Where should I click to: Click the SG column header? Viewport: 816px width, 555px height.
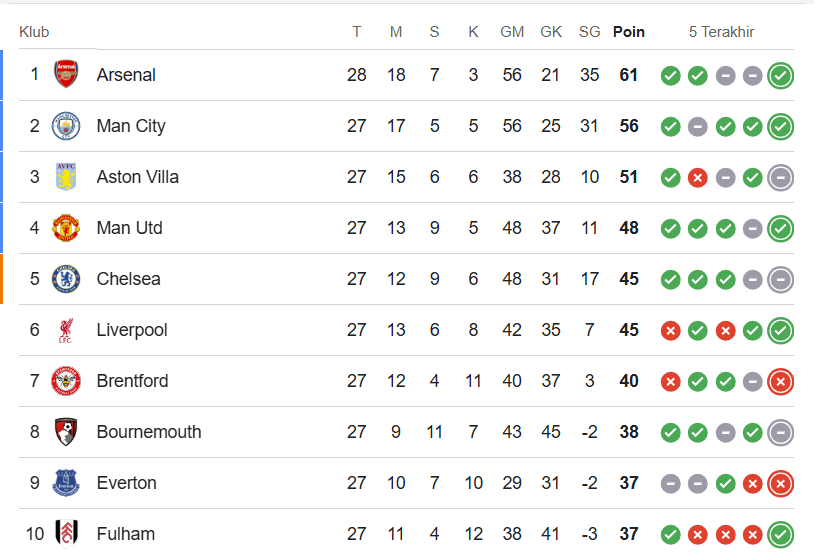point(590,32)
